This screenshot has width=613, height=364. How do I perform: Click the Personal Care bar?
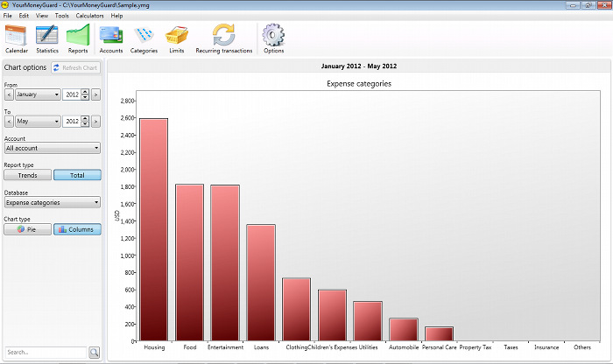point(439,334)
